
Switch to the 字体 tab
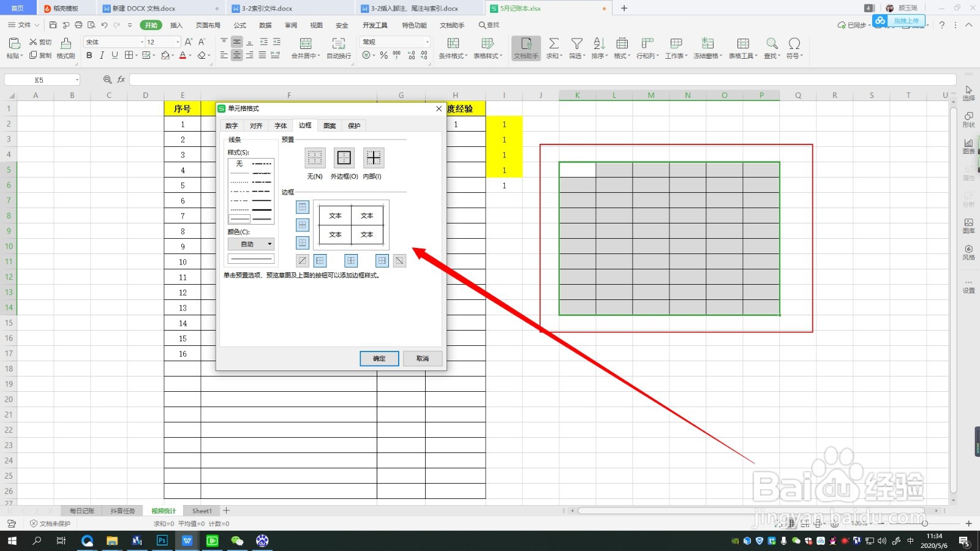[x=281, y=126]
